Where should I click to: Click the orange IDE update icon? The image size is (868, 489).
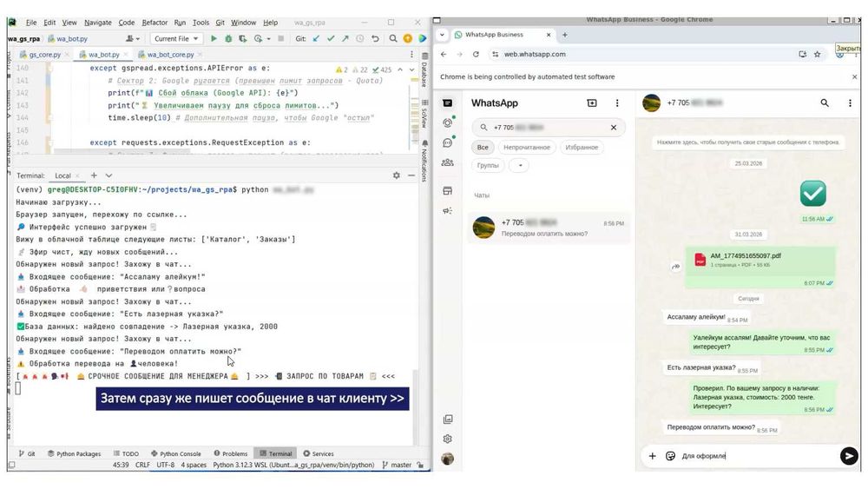407,39
